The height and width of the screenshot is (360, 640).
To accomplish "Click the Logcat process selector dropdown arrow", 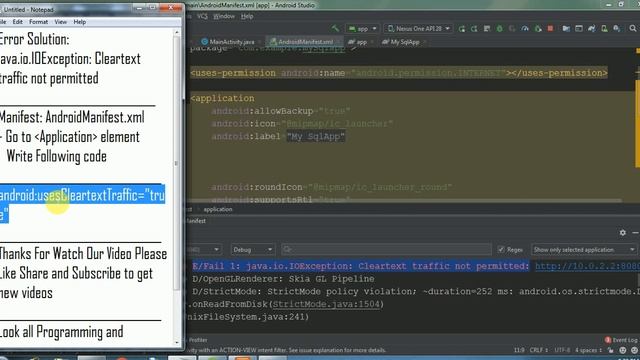I will [216, 249].
